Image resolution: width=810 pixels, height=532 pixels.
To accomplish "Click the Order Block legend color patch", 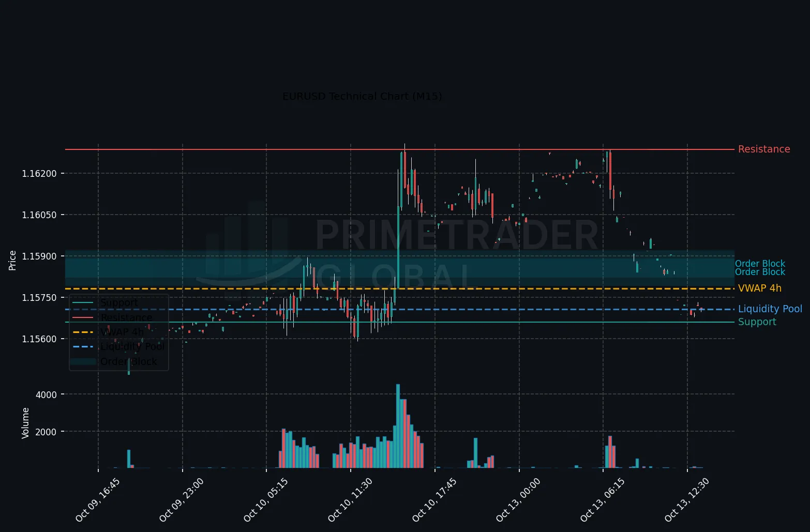I will click(83, 361).
